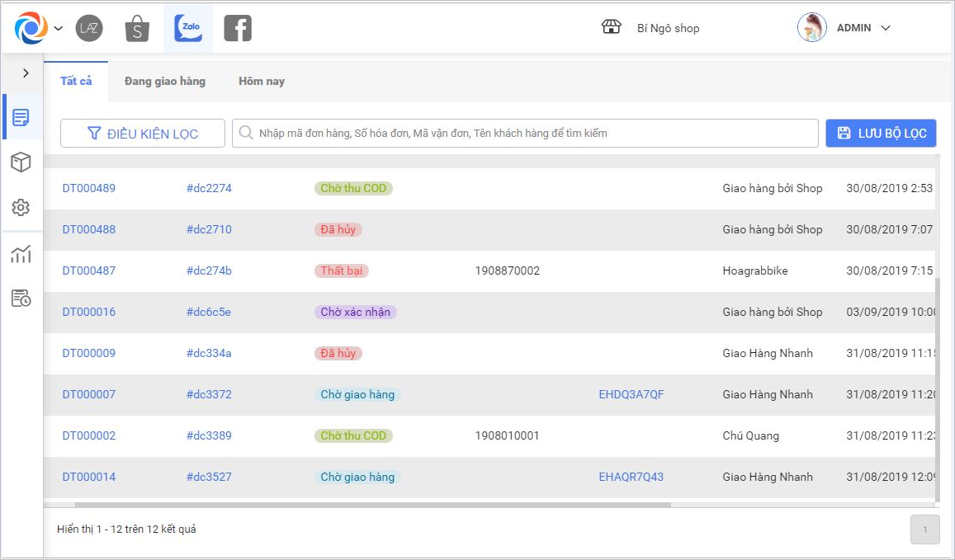Select the Zalo channel icon
The height and width of the screenshot is (560, 955).
[x=188, y=28]
